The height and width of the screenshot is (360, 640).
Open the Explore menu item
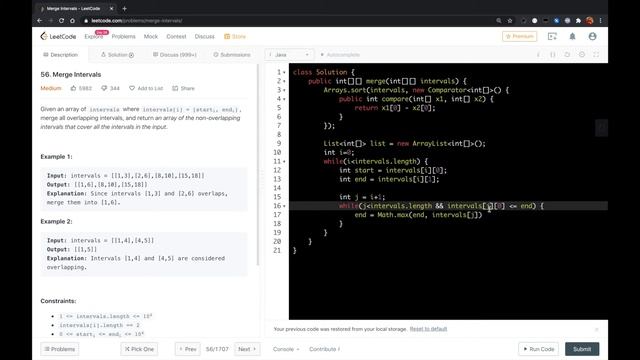point(94,36)
